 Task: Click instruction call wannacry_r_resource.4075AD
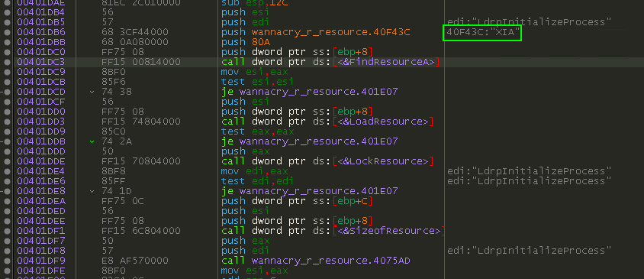click(x=316, y=261)
